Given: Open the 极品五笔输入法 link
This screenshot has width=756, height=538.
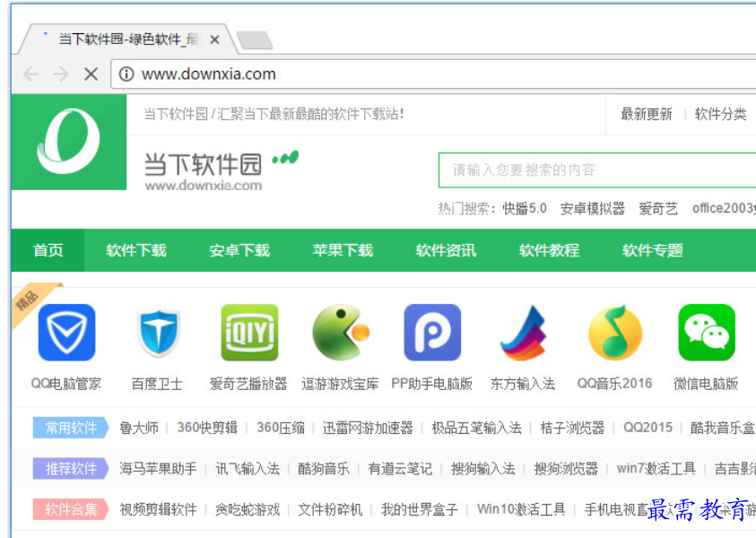Looking at the screenshot, I should coord(477,428).
